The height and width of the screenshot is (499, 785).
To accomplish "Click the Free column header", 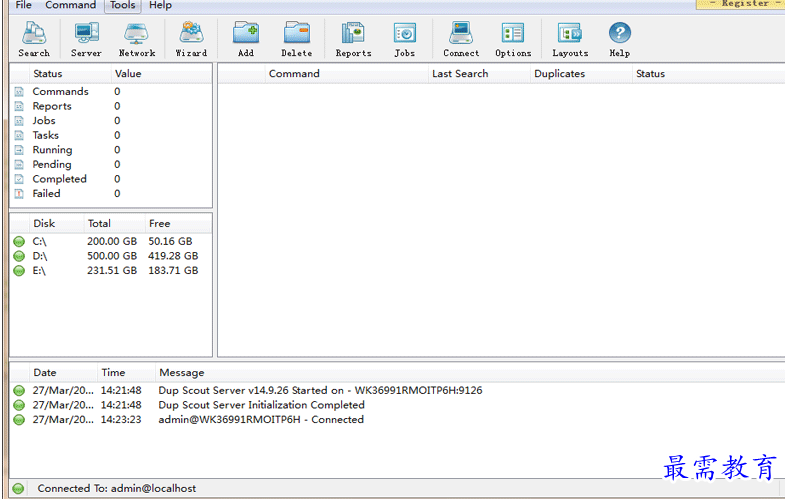I will pyautogui.click(x=178, y=224).
